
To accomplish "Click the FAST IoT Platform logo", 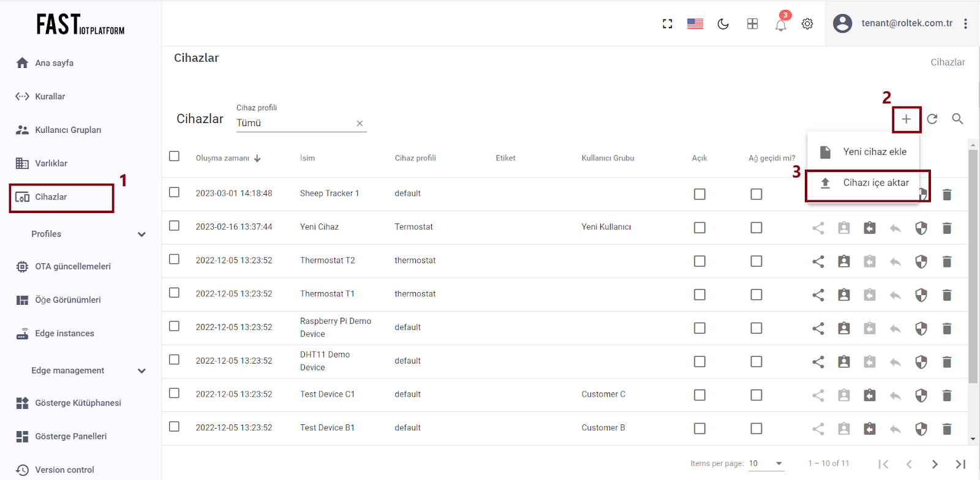I will tap(80, 24).
